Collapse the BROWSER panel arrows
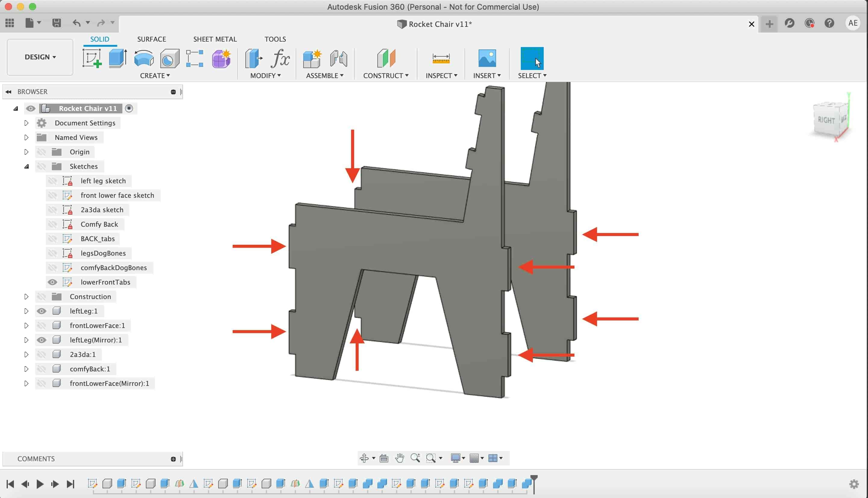The width and height of the screenshot is (868, 498). point(8,92)
